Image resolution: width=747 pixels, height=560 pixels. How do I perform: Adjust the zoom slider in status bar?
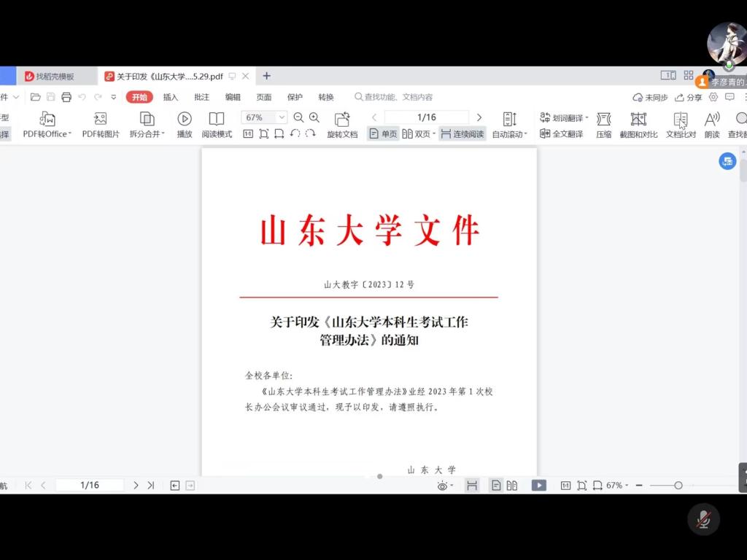point(678,486)
